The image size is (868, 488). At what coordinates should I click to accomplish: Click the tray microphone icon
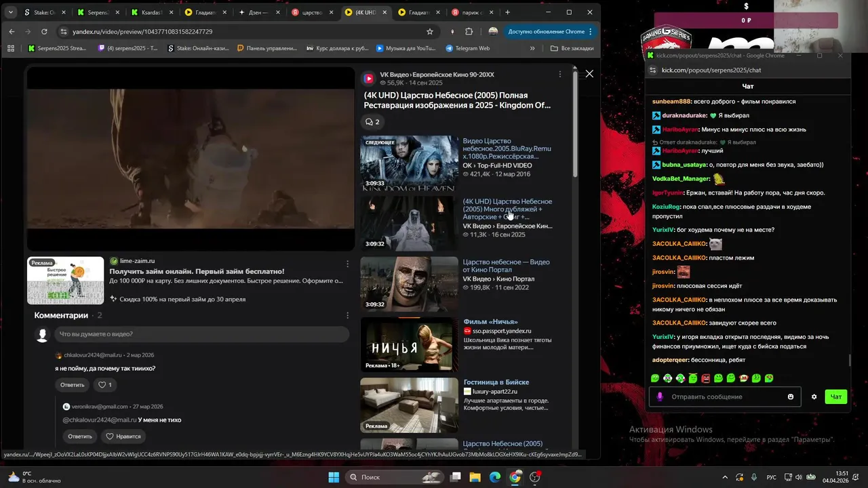(754, 477)
